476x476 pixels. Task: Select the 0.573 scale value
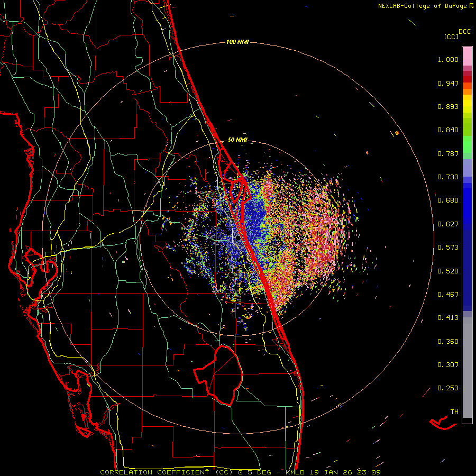pos(448,248)
